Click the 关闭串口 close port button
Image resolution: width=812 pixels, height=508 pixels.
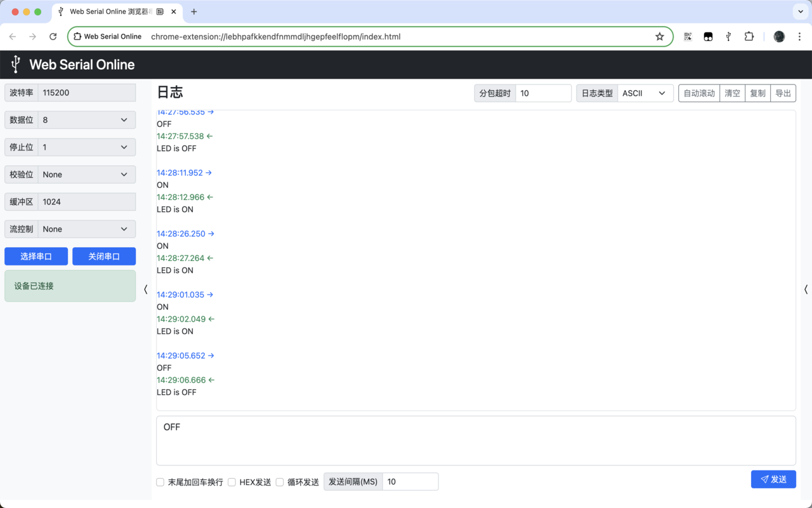(x=103, y=256)
